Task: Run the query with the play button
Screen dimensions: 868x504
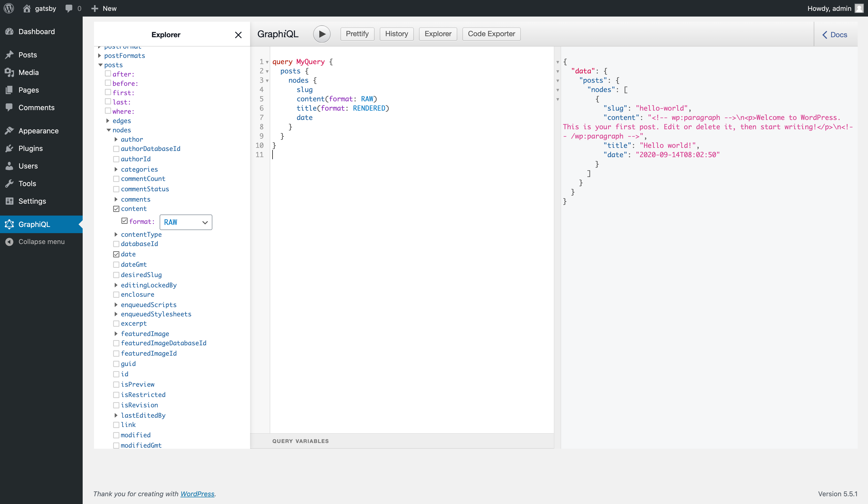Action: tap(321, 34)
